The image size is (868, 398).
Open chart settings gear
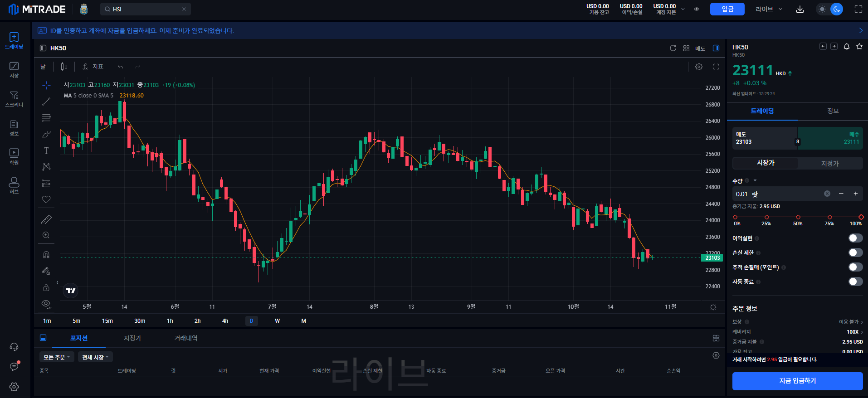coord(699,67)
